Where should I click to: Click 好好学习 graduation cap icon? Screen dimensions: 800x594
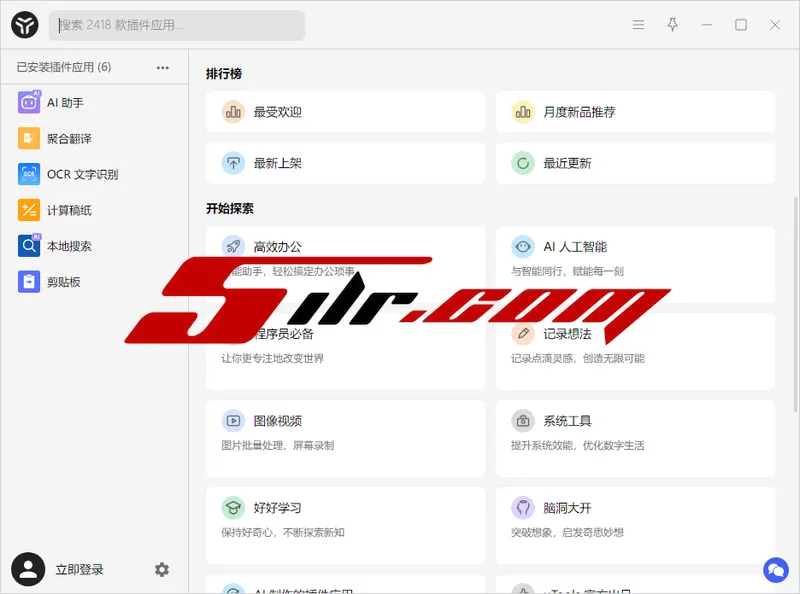coord(233,508)
